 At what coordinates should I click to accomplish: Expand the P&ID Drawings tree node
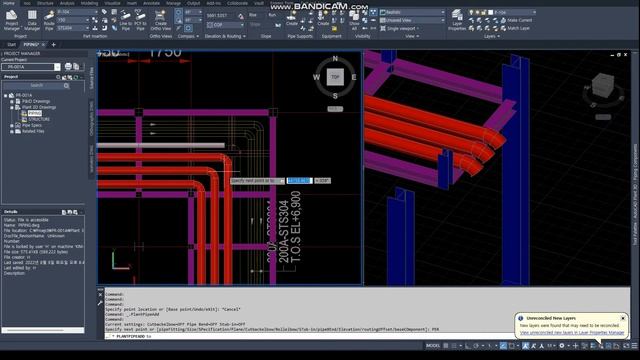click(x=12, y=101)
